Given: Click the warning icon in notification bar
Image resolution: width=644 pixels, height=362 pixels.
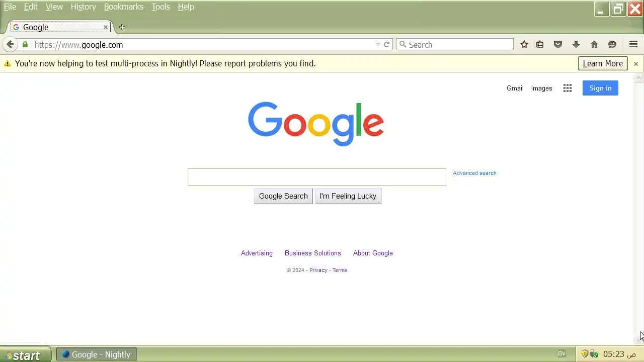Looking at the screenshot, I should pos(8,64).
